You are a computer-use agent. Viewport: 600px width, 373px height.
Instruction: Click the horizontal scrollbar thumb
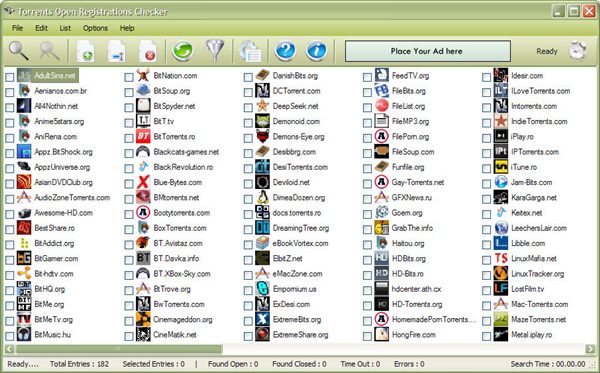(119, 349)
